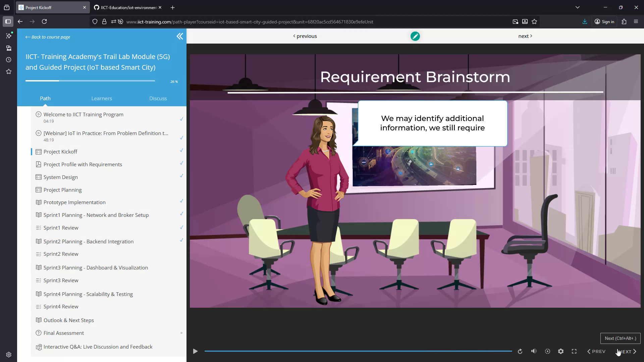
Task: Open the downloads icon in the toolbar
Action: (585, 21)
